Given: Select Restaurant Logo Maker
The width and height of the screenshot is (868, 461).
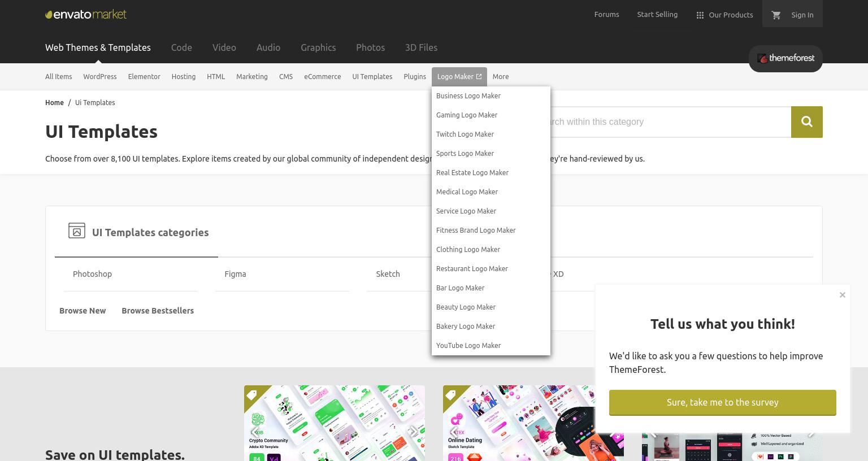Looking at the screenshot, I should pyautogui.click(x=491, y=269).
